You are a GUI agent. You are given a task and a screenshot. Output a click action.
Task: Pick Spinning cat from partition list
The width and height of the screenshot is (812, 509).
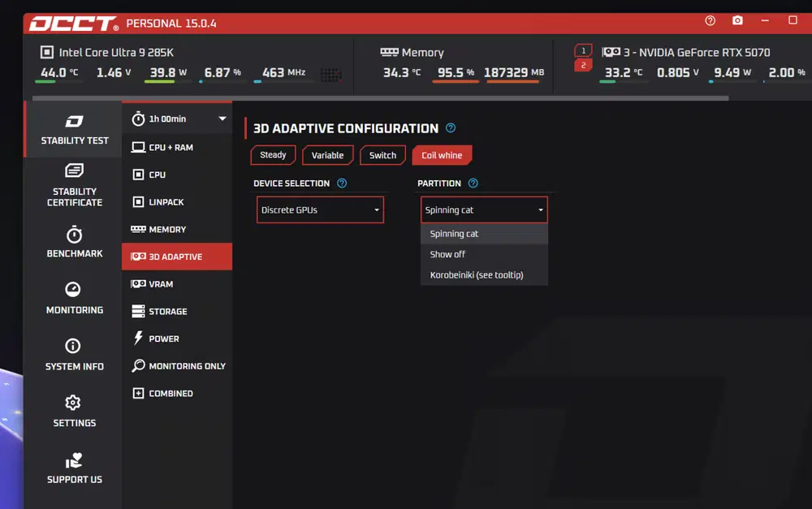click(x=484, y=234)
